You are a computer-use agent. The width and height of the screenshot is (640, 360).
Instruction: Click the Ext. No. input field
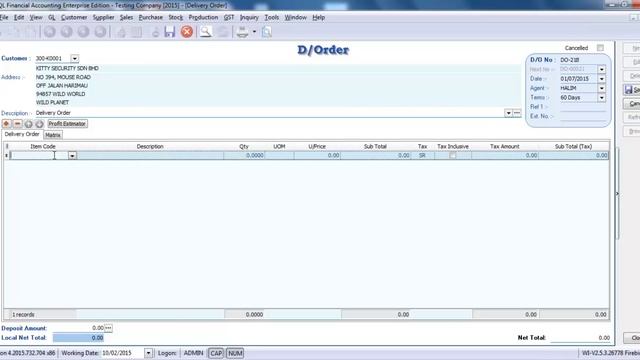click(x=582, y=116)
